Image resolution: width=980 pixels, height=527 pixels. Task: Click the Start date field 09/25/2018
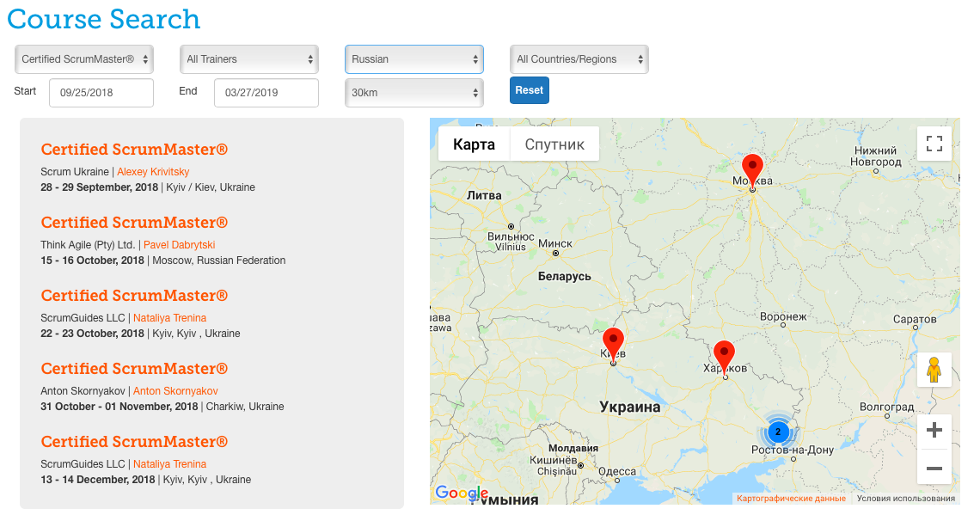tap(101, 93)
